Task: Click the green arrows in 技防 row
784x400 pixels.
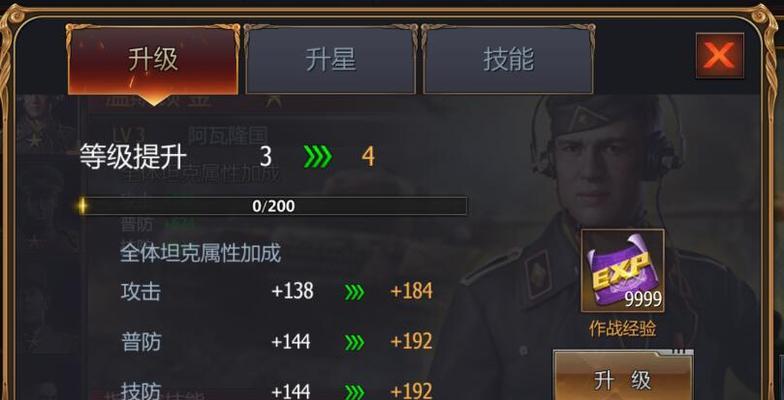Action: [x=354, y=390]
